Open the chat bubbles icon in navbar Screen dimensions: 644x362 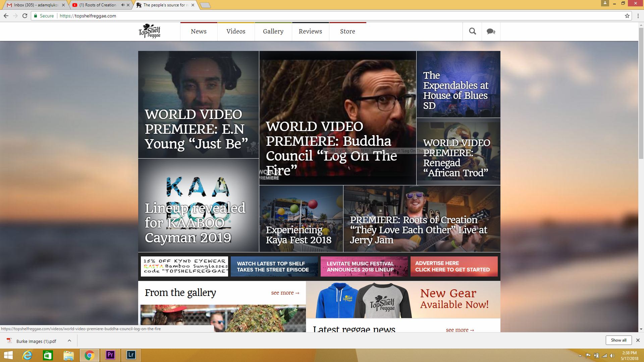491,31
